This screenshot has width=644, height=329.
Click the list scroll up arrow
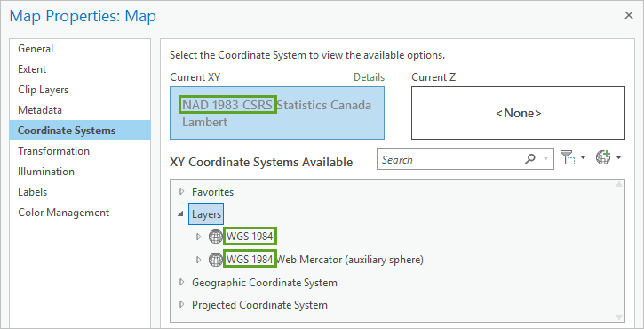619,185
